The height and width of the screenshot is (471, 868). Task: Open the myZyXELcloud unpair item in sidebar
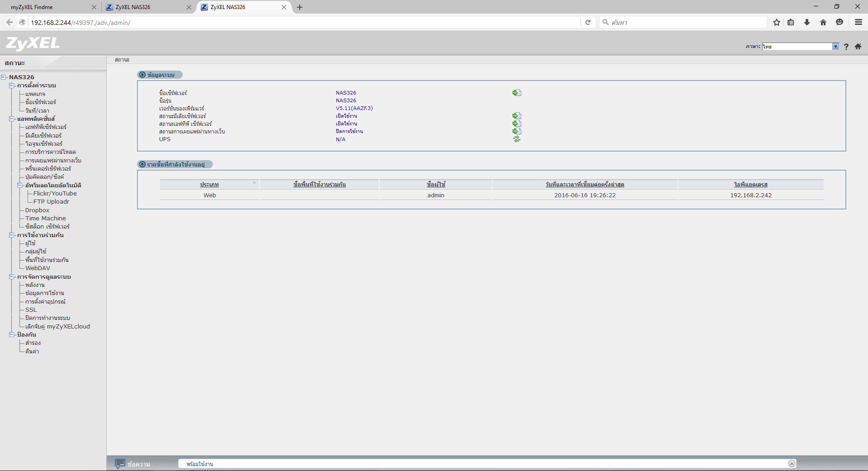pyautogui.click(x=57, y=327)
